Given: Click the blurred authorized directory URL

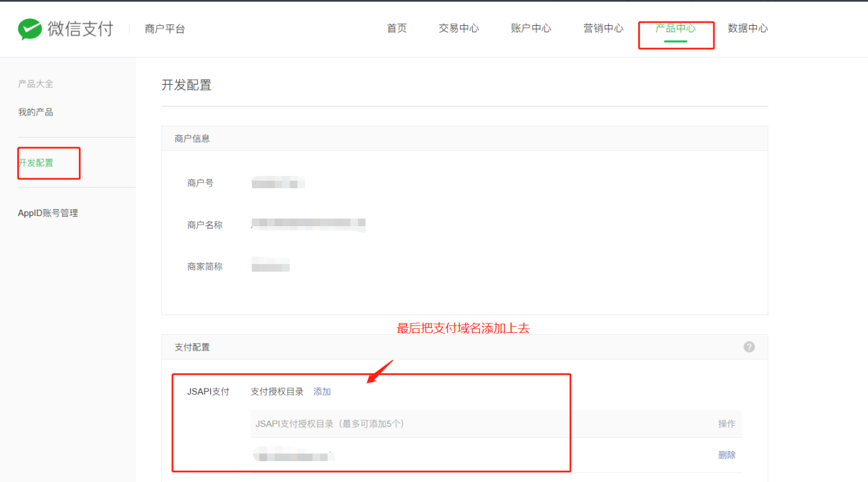Looking at the screenshot, I should pyautogui.click(x=294, y=455).
